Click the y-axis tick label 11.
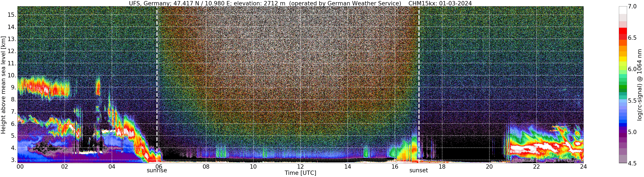The width and height of the screenshot is (644, 177). coord(12,63)
